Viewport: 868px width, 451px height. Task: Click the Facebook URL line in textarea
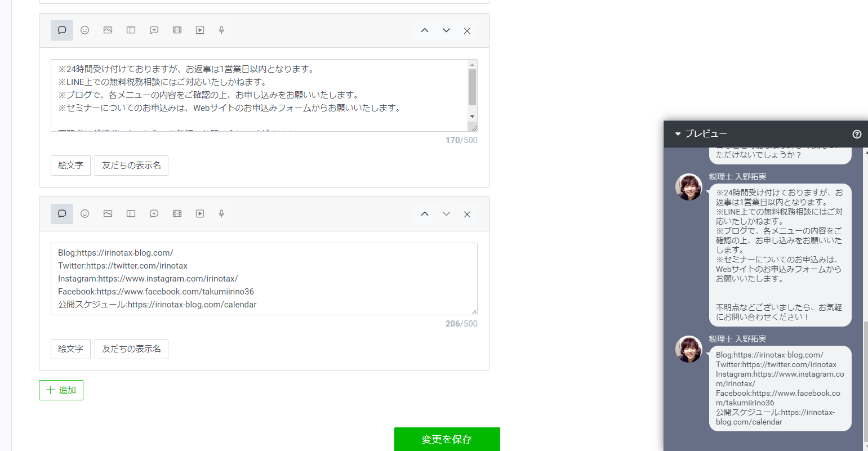click(156, 292)
